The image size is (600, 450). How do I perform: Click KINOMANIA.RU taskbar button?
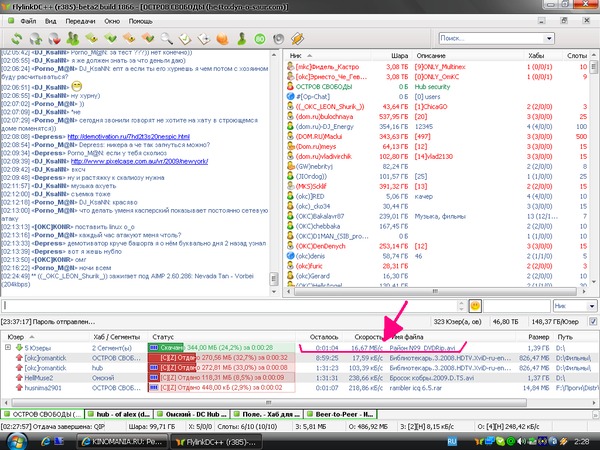pos(122,442)
